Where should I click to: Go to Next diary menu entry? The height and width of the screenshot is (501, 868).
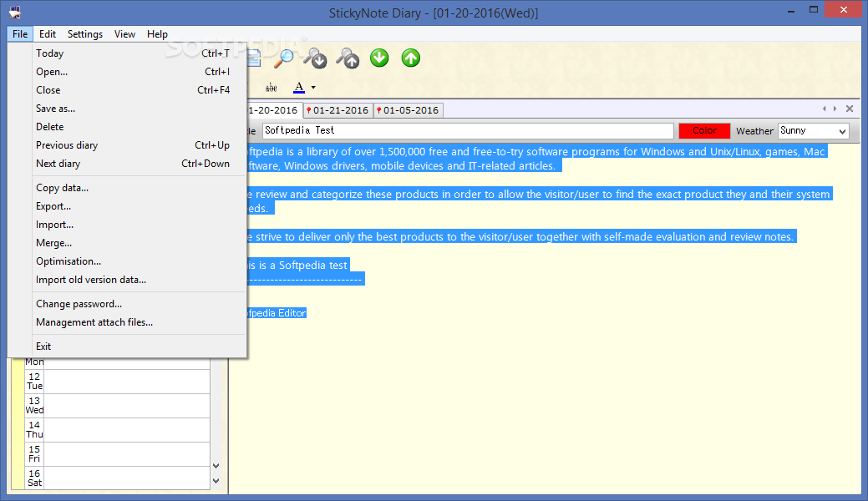coord(133,164)
